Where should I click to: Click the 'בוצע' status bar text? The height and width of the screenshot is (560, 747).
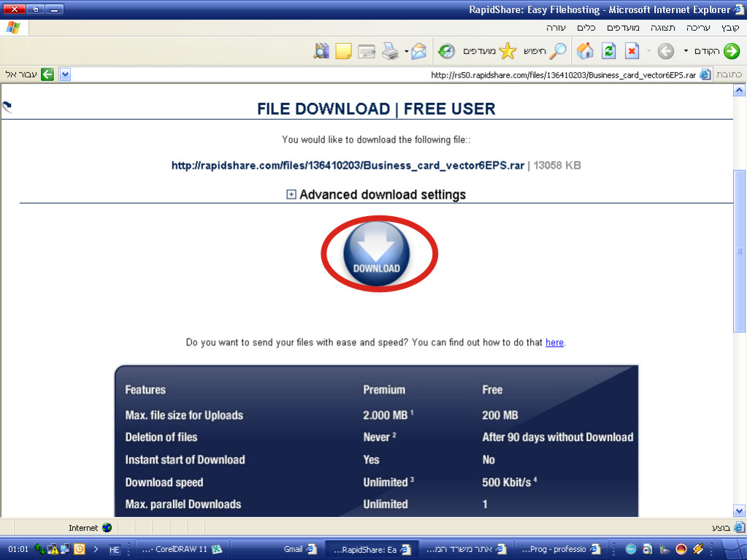pos(721,528)
